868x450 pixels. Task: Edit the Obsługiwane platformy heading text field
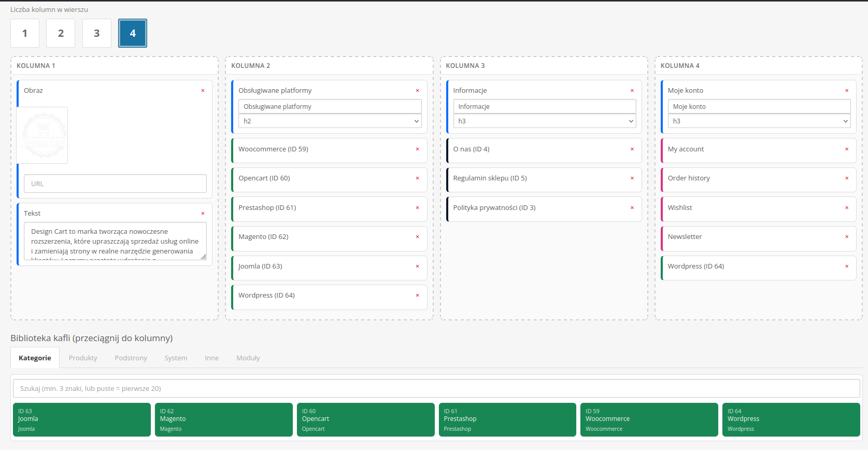click(330, 106)
